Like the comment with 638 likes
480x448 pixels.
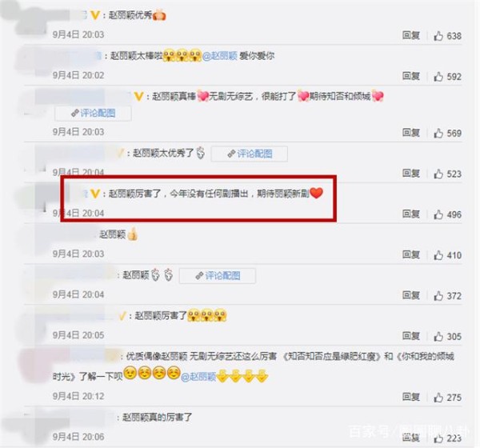click(438, 36)
